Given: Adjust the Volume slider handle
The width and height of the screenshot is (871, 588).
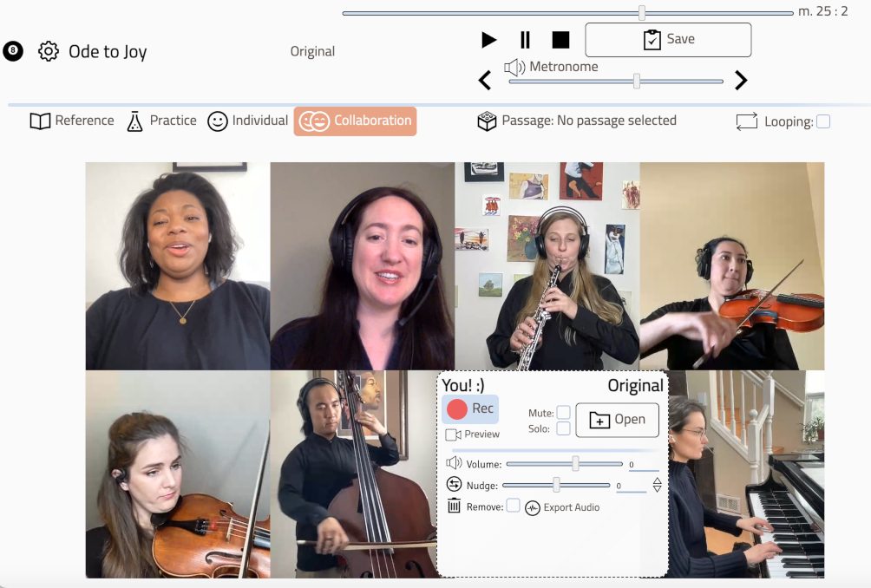Looking at the screenshot, I should click(x=575, y=464).
